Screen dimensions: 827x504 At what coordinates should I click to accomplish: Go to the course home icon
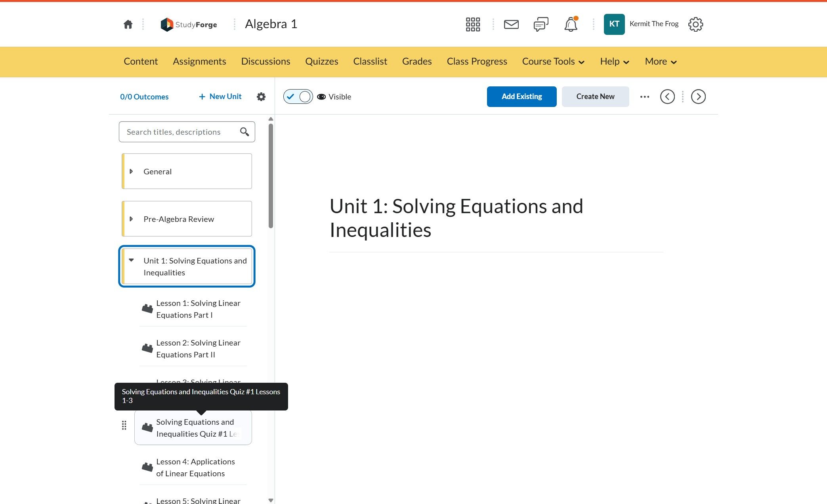click(128, 25)
